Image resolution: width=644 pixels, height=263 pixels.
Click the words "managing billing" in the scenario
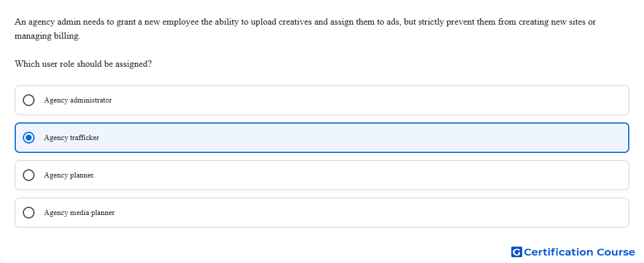coord(47,36)
